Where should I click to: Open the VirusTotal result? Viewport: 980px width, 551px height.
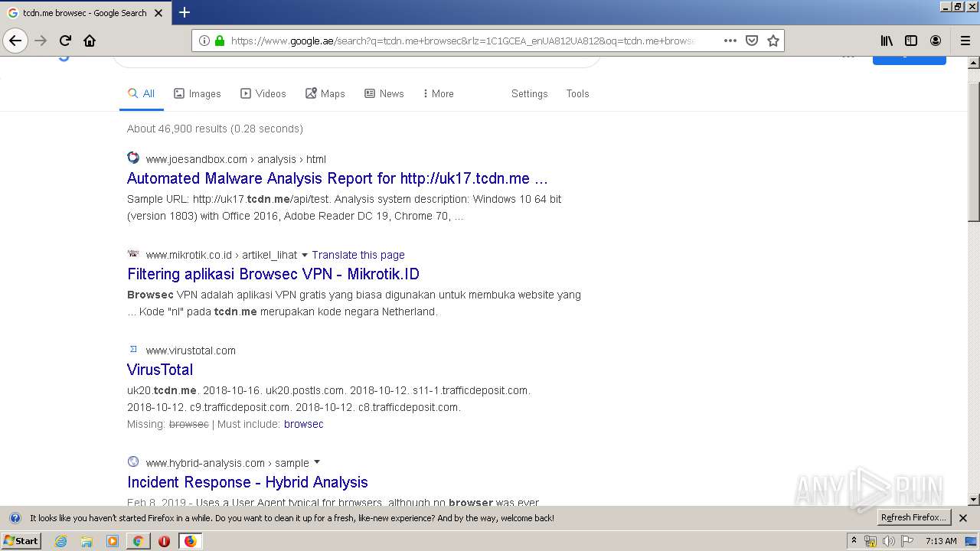pyautogui.click(x=160, y=370)
